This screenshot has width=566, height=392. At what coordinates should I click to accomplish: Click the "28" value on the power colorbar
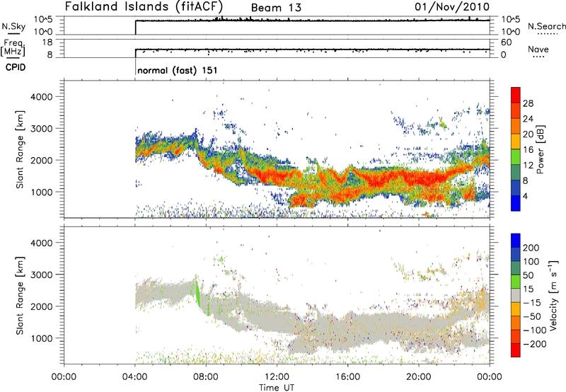(x=528, y=103)
